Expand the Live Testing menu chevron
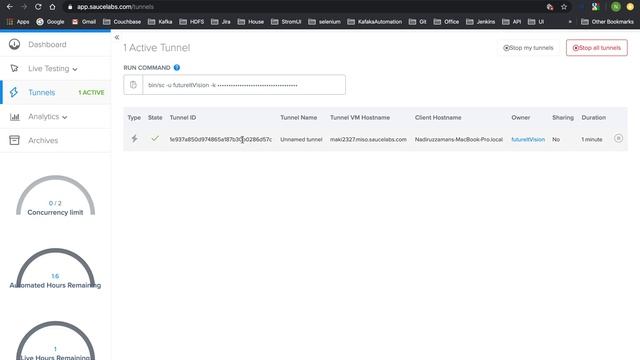Image resolution: width=640 pixels, height=360 pixels. tap(75, 69)
